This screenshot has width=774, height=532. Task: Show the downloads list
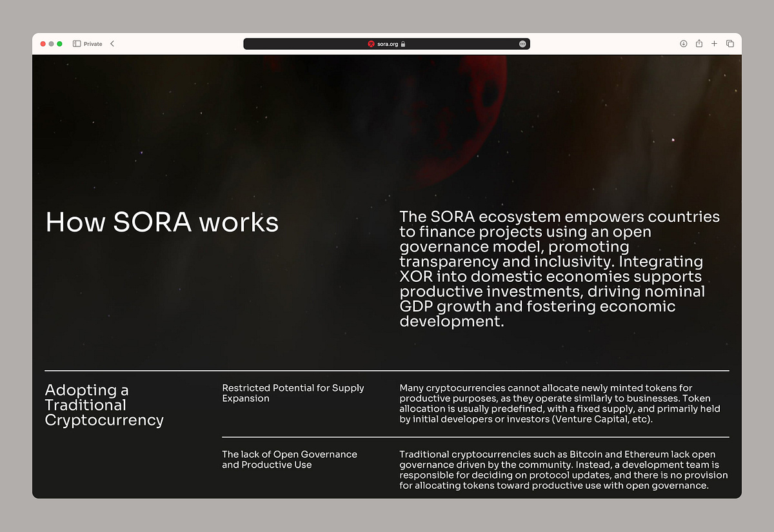[684, 44]
